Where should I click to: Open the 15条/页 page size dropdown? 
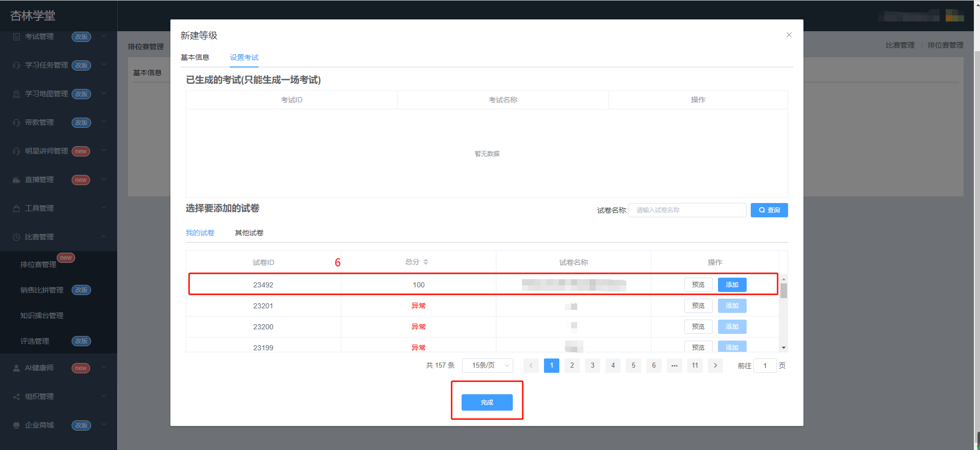488,366
